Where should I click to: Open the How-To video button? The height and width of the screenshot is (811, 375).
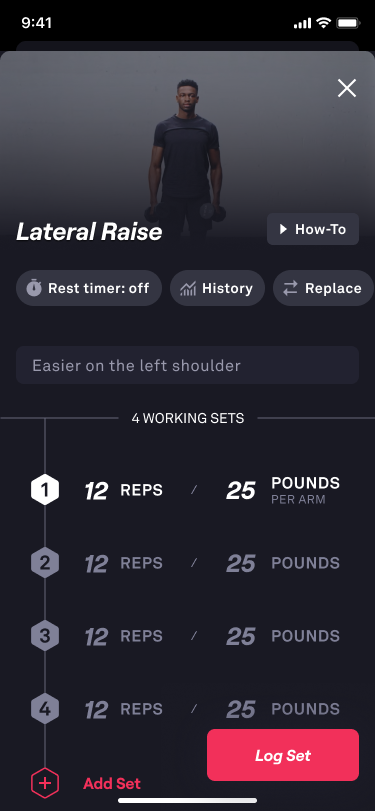pos(313,229)
